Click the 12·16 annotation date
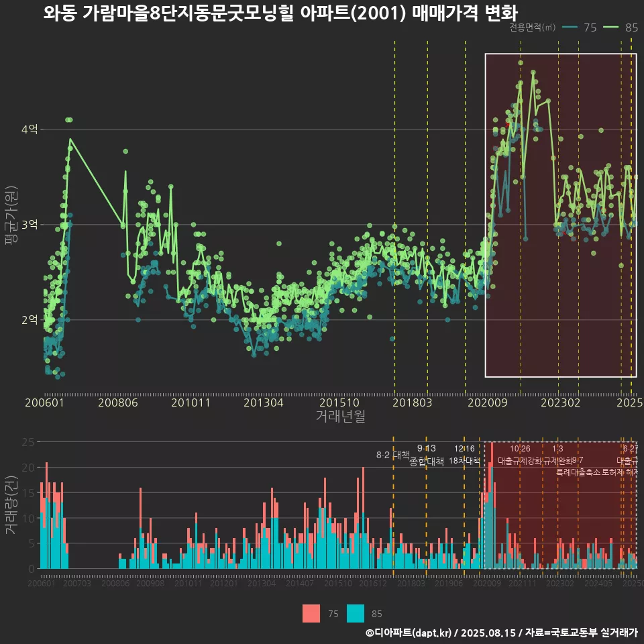The width and height of the screenshot is (644, 644). coord(464,449)
